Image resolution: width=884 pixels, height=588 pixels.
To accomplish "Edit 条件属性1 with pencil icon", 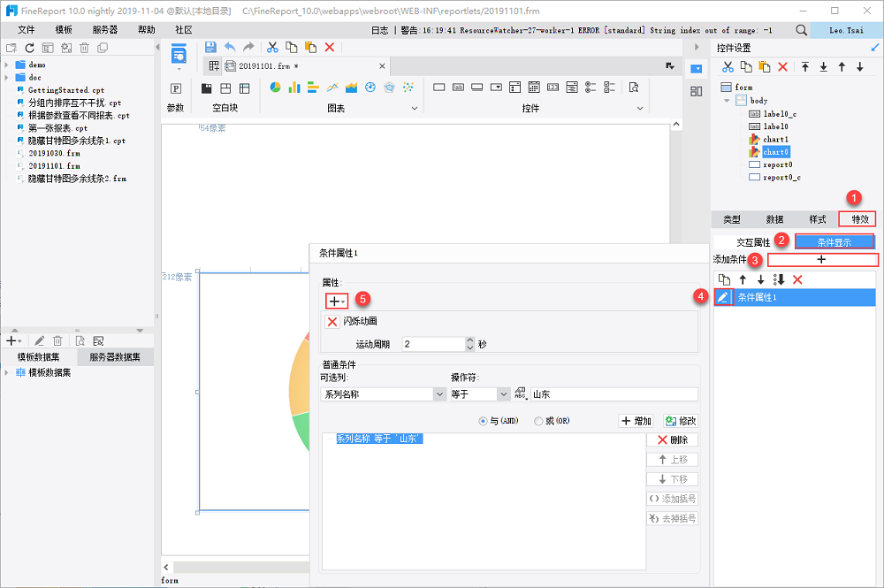I will (x=723, y=297).
